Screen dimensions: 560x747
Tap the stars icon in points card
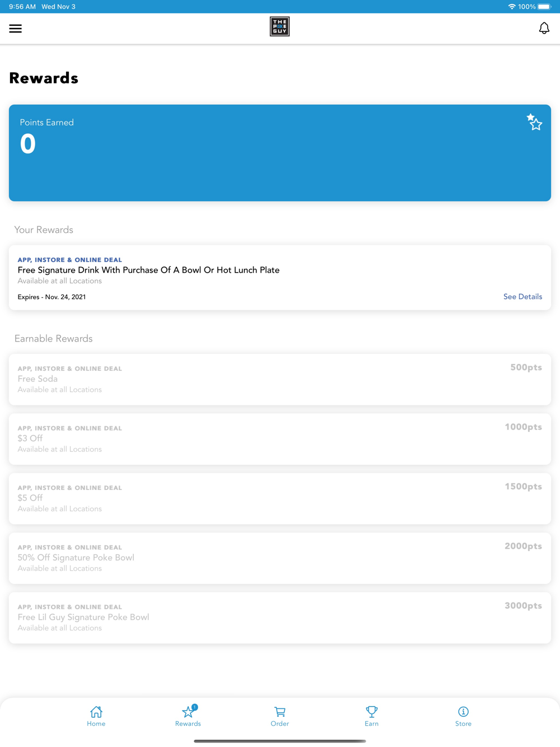click(x=534, y=122)
